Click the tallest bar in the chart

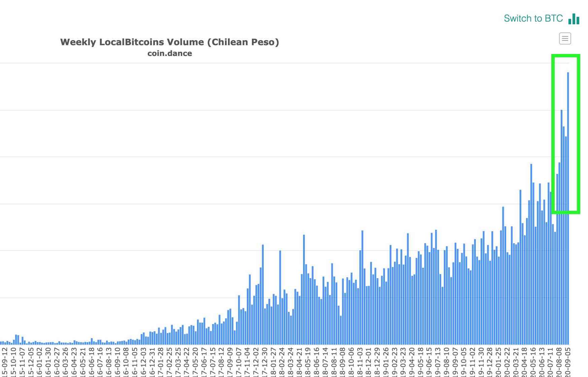pos(568,208)
